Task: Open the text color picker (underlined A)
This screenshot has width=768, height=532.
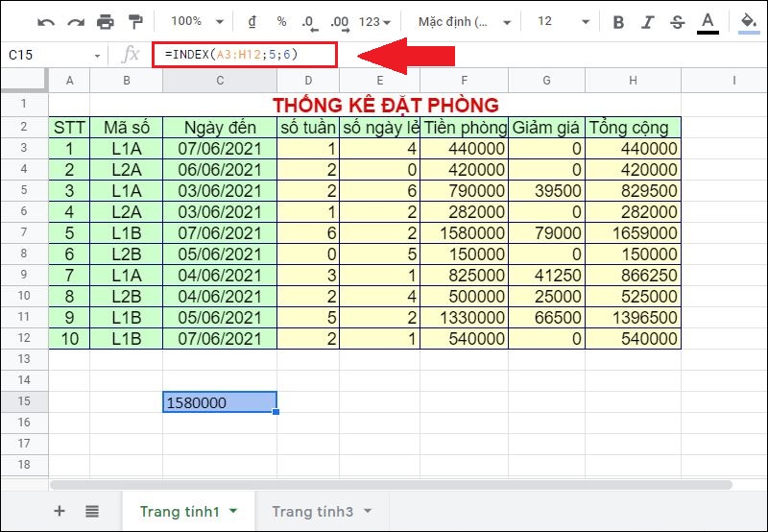Action: (x=708, y=22)
